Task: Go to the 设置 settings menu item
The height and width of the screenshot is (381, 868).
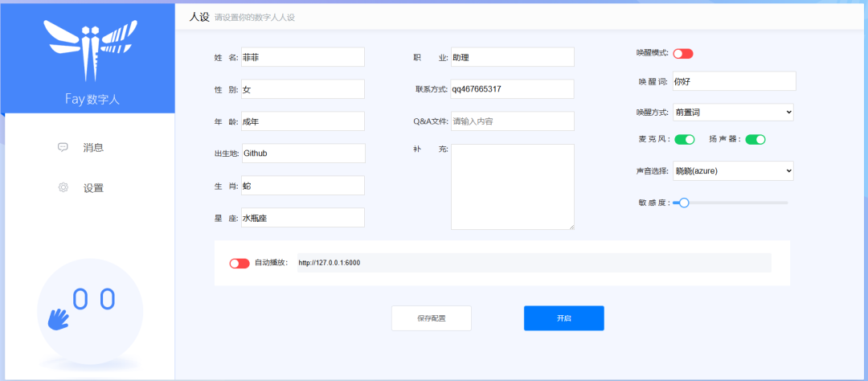Action: coord(93,187)
